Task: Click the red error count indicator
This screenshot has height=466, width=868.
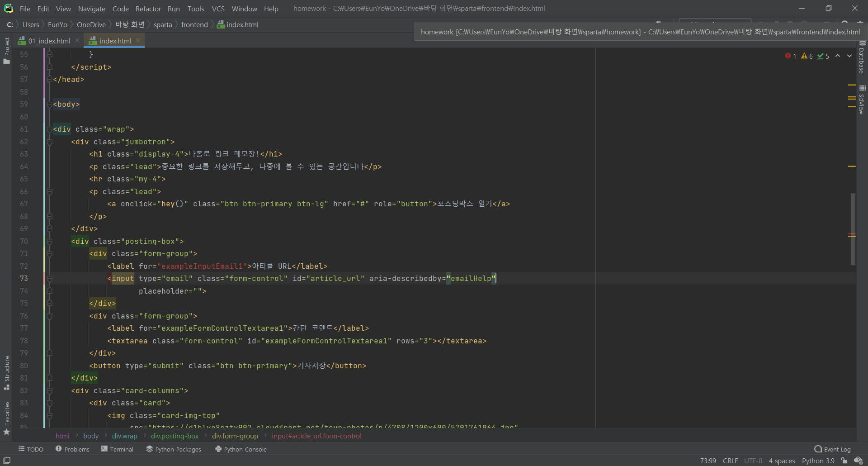Action: click(x=791, y=56)
